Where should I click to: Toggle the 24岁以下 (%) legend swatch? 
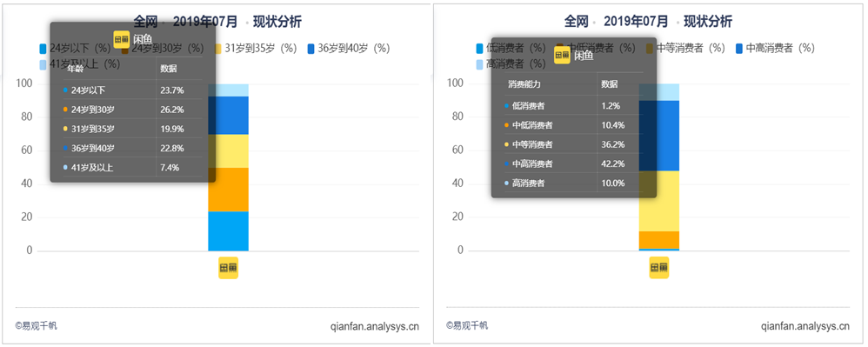(43, 48)
